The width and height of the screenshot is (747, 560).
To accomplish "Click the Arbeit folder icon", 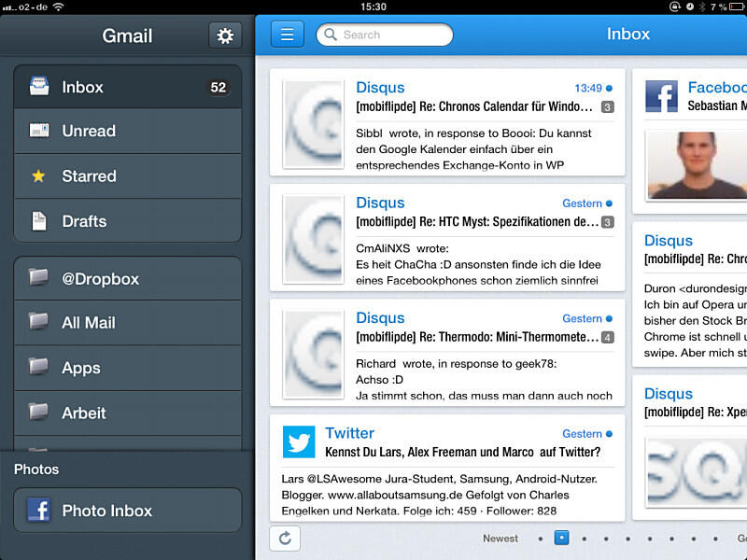I will tap(38, 411).
